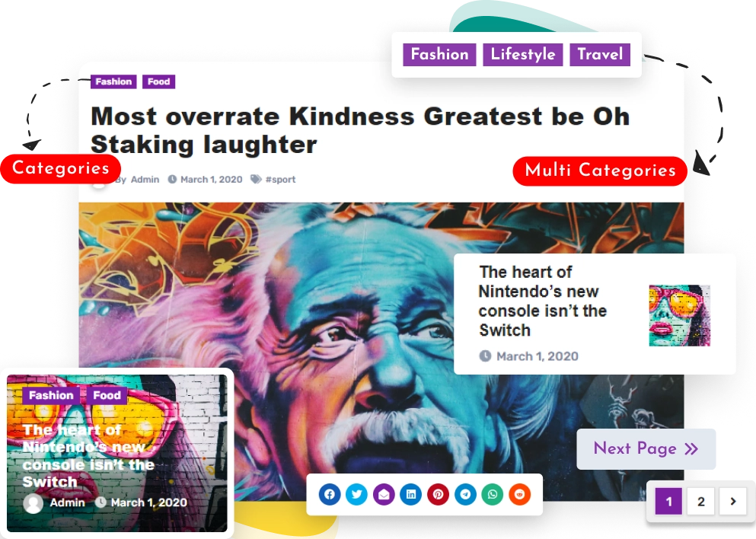Image resolution: width=756 pixels, height=539 pixels.
Task: Open the Travel category tag
Action: tap(600, 55)
